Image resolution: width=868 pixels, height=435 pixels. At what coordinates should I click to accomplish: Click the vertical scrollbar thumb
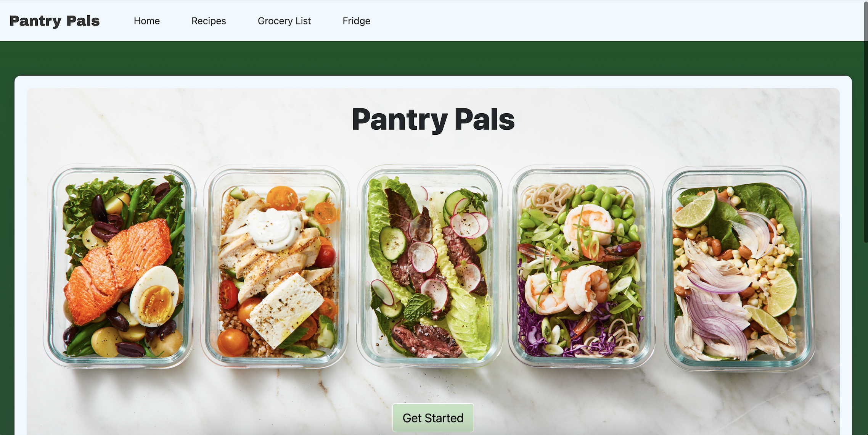(866, 122)
